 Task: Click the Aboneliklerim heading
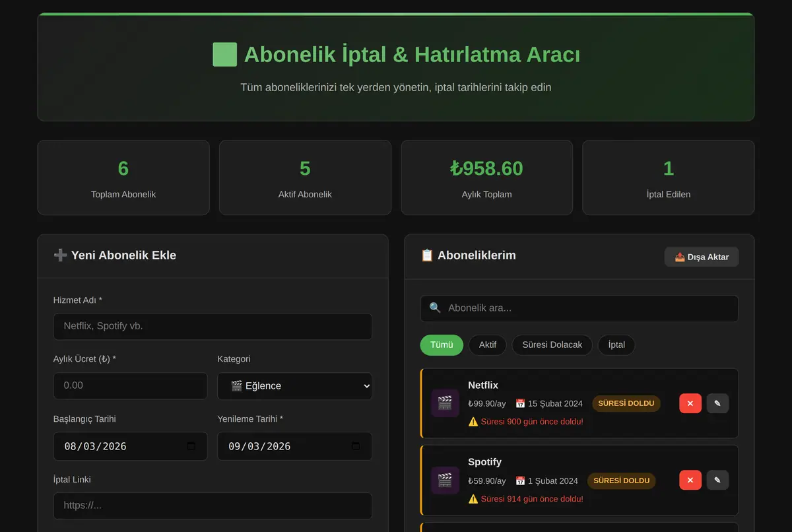pos(469,255)
